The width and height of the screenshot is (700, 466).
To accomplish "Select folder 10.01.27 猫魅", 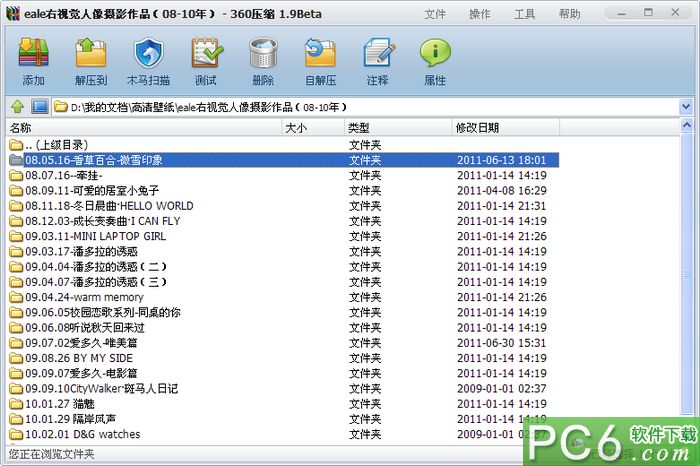I will coord(283,404).
